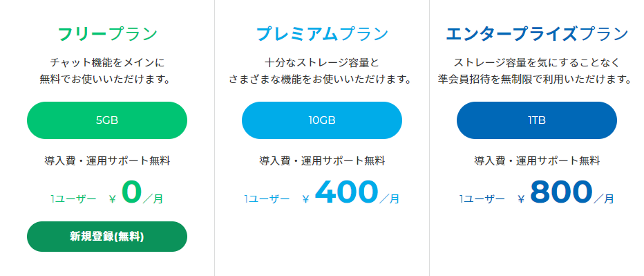Select the light blue 10GB storage pill
The height and width of the screenshot is (276, 644).
(321, 120)
